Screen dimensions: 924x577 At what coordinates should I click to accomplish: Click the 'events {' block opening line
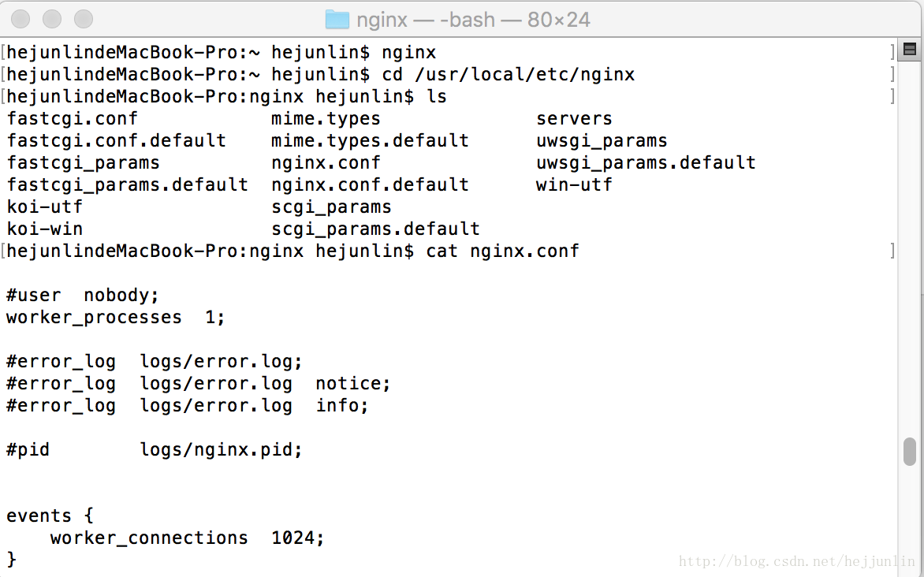coord(50,516)
